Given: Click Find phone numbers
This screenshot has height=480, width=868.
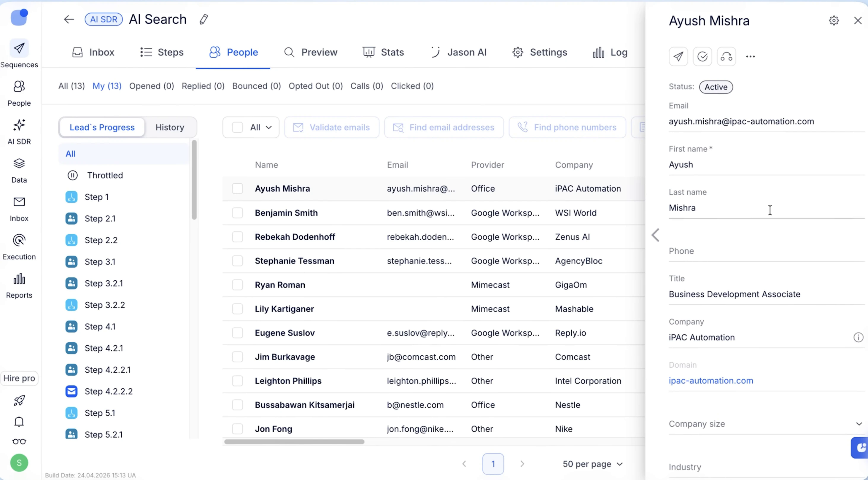Looking at the screenshot, I should coord(567,127).
